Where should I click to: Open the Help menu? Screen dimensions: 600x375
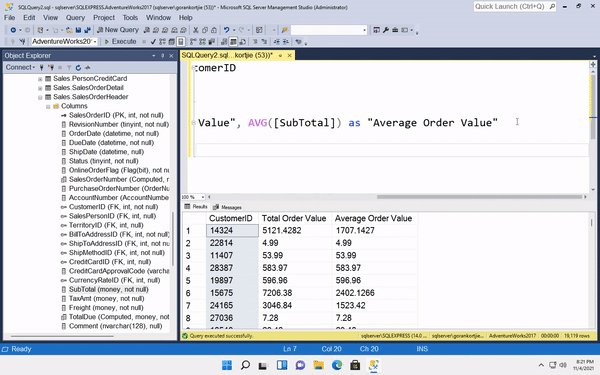pos(186,18)
